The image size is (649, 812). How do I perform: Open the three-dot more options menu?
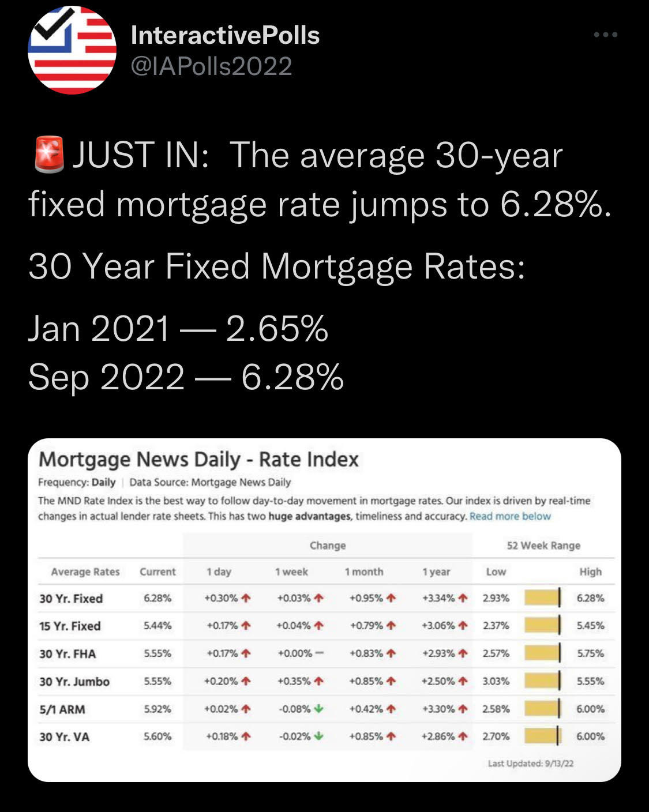606,35
